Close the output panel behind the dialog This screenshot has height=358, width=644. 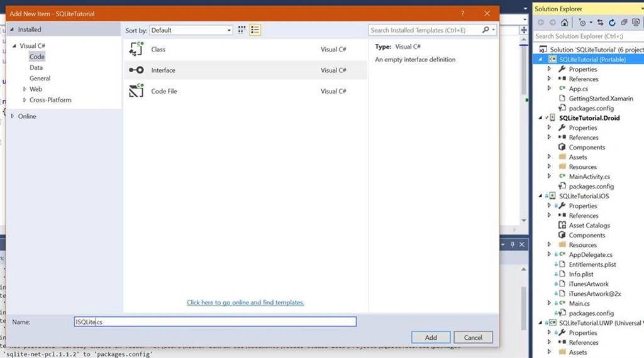(x=521, y=244)
